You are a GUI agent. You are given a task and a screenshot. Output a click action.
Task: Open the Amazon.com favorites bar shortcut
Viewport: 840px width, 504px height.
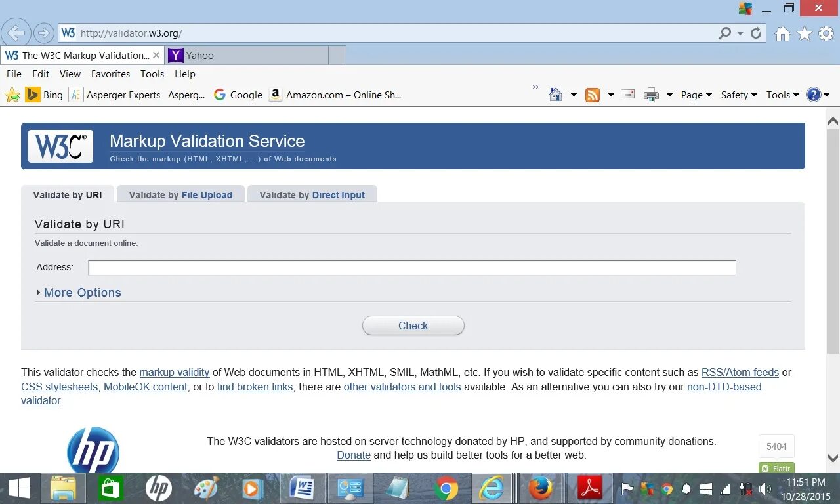click(x=335, y=95)
